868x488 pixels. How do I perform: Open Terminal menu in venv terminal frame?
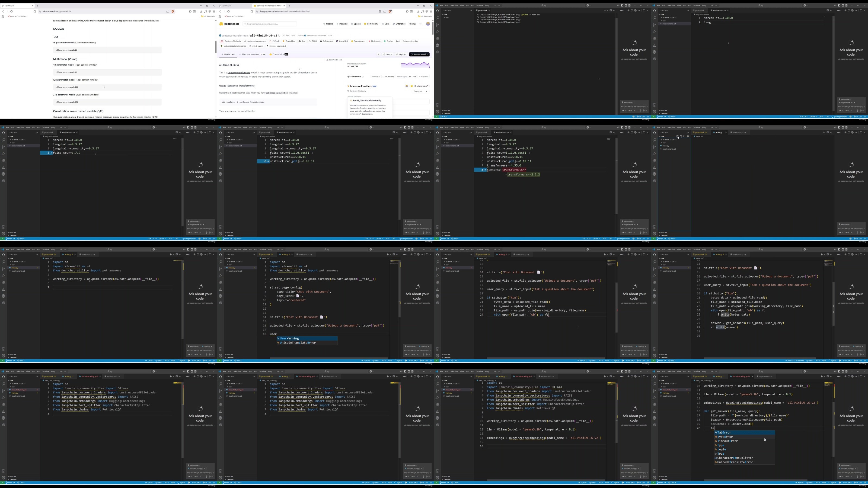coord(480,5)
